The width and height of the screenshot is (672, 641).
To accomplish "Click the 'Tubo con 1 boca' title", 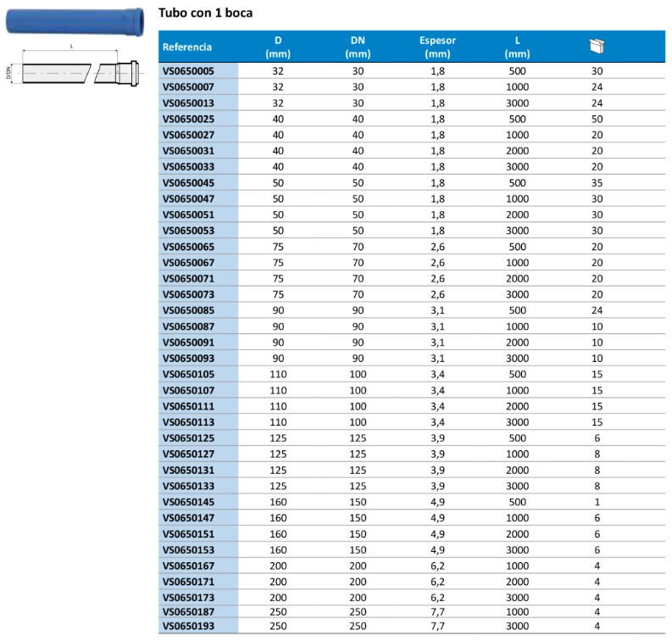I will [205, 14].
